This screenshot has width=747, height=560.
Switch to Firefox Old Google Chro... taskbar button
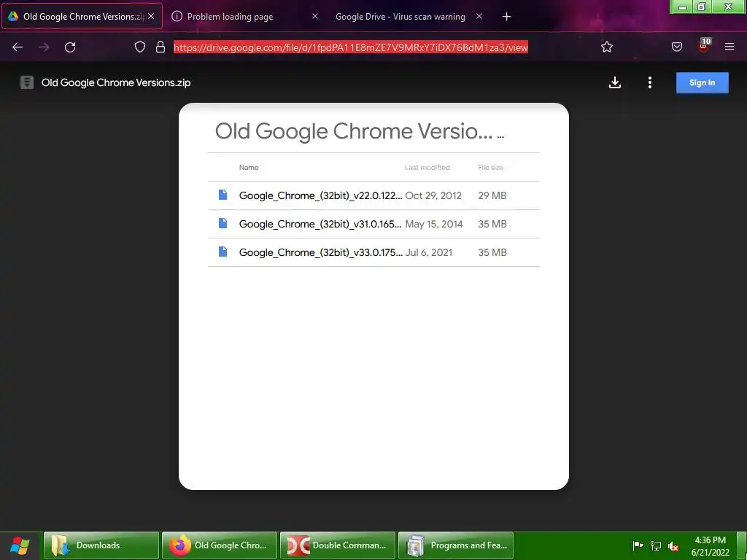tap(220, 545)
